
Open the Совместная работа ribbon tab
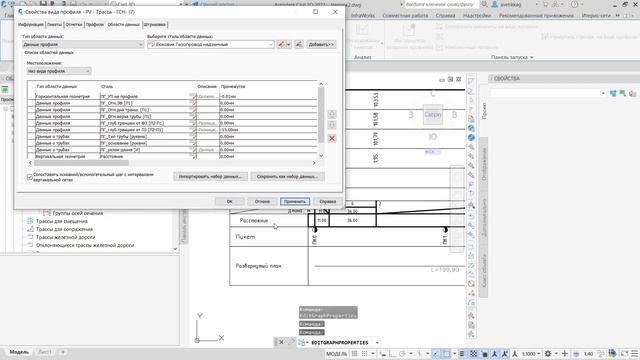pos(405,16)
